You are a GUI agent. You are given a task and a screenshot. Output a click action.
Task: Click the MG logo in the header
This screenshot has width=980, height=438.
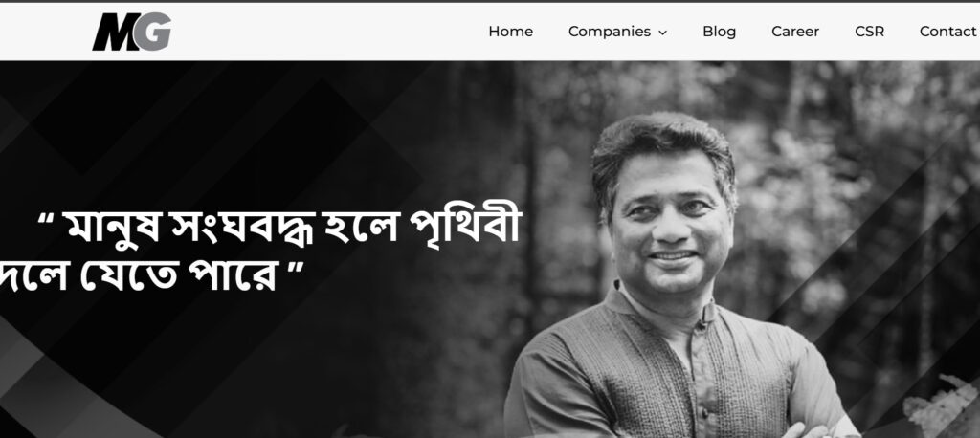(x=132, y=32)
